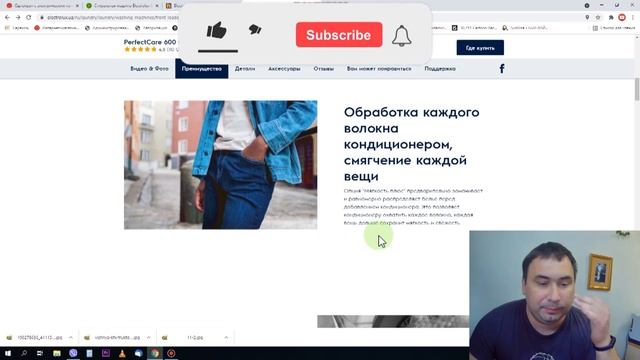This screenshot has width=640, height=360.
Task: Click the page vertical scrollbar thumb
Action: pyautogui.click(x=637, y=89)
